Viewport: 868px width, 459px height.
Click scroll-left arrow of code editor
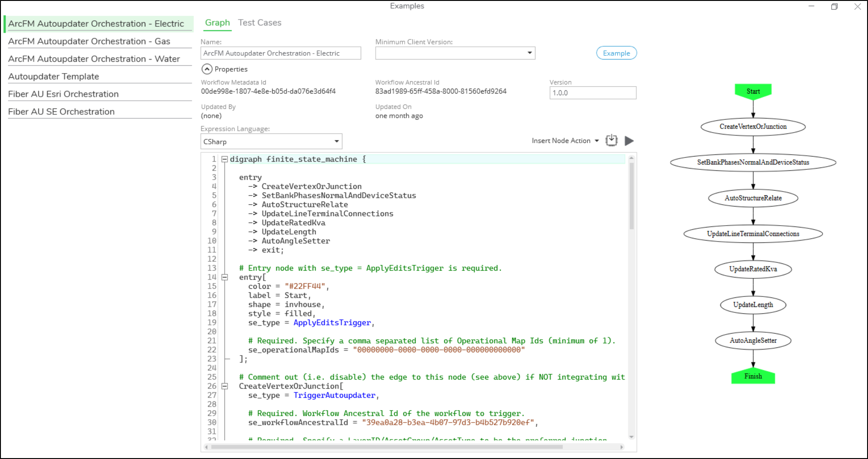click(x=207, y=447)
